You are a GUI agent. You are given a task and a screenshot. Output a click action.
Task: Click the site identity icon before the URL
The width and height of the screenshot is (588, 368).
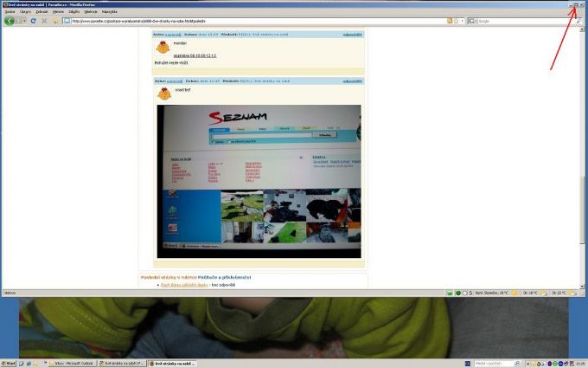[x=67, y=21]
